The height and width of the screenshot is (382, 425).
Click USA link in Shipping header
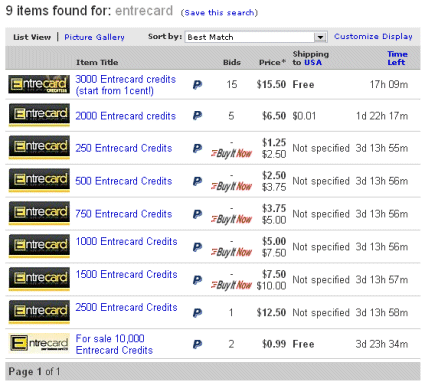[x=313, y=62]
